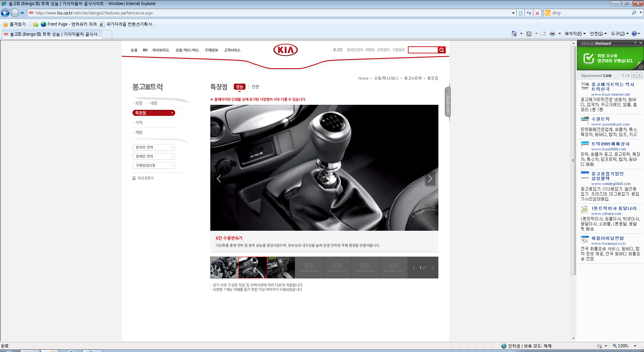
Task: Click the red search magnifier on Kia site
Action: click(442, 50)
